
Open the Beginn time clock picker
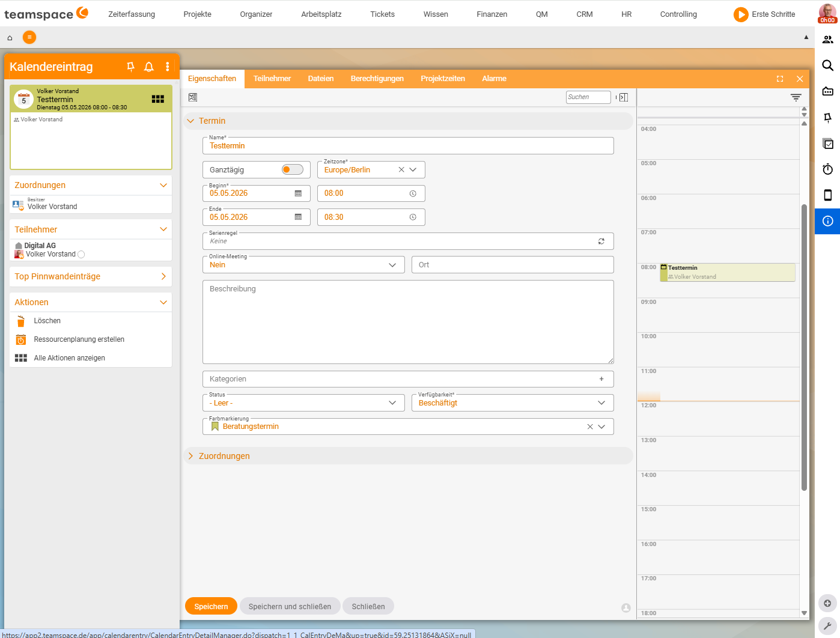[x=413, y=193]
